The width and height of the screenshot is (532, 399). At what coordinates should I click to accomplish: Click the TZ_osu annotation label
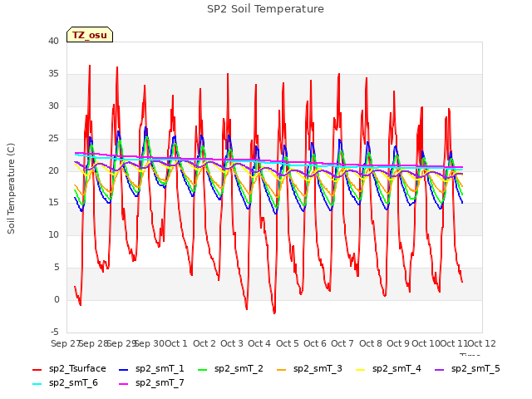coord(90,35)
